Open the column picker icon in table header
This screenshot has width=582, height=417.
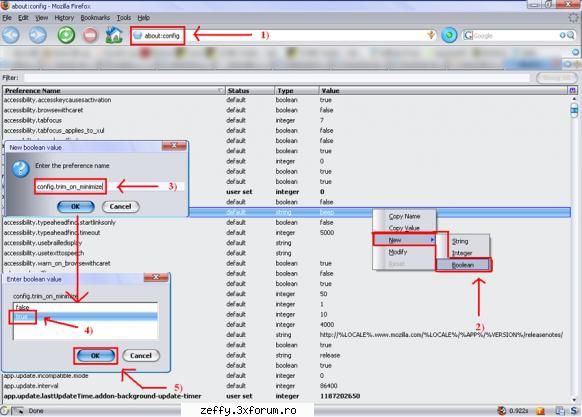[572, 91]
